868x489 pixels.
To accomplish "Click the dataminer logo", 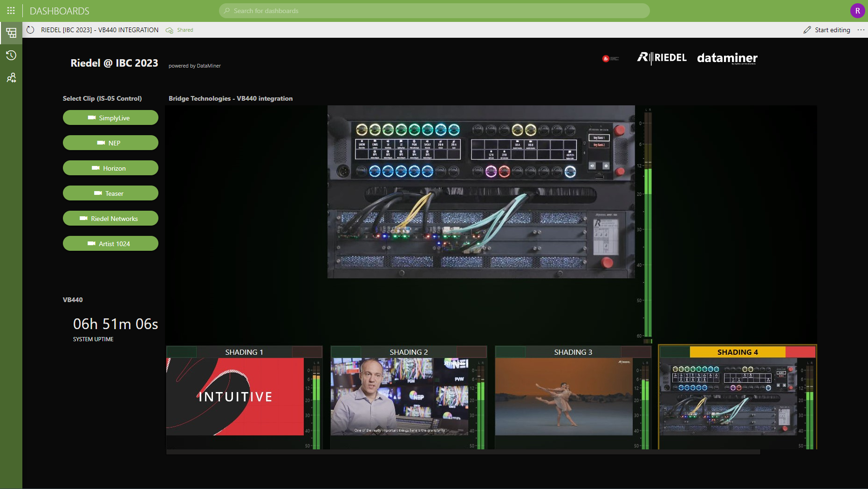I will pyautogui.click(x=727, y=58).
